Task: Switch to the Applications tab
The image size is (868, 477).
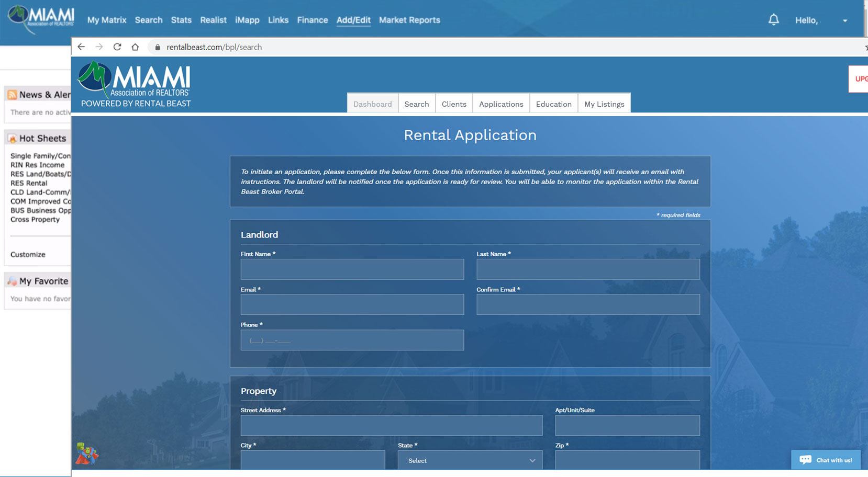Action: coord(501,103)
